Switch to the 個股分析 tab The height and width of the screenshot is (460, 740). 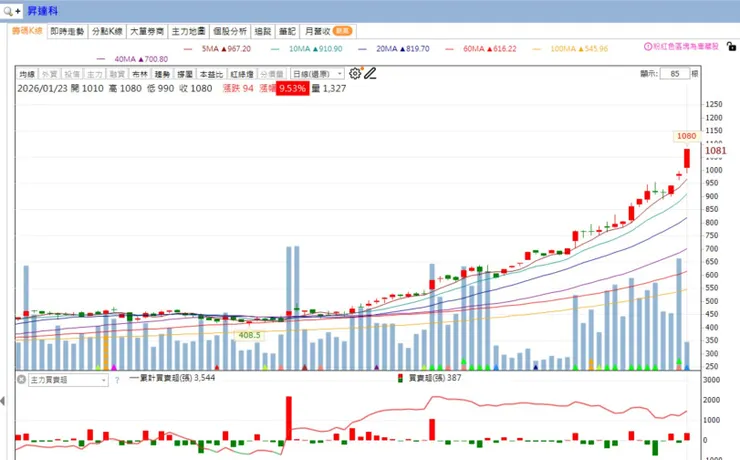(x=230, y=31)
